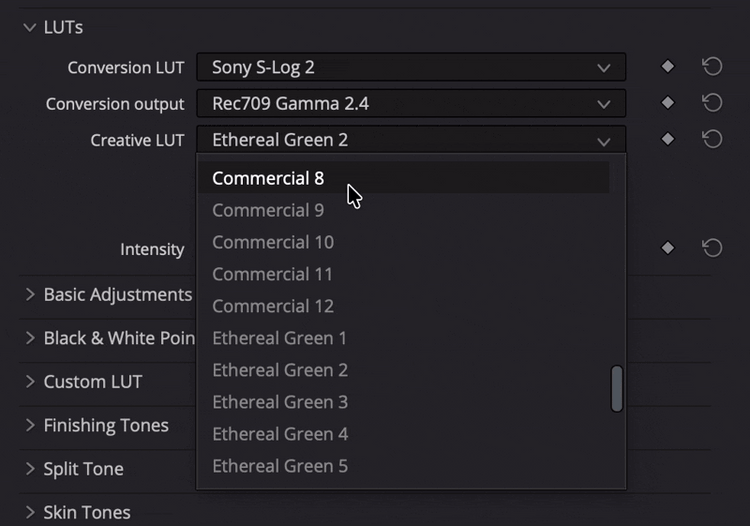Choose Commercial 10 LUT
Image resolution: width=750 pixels, height=526 pixels.
point(404,242)
